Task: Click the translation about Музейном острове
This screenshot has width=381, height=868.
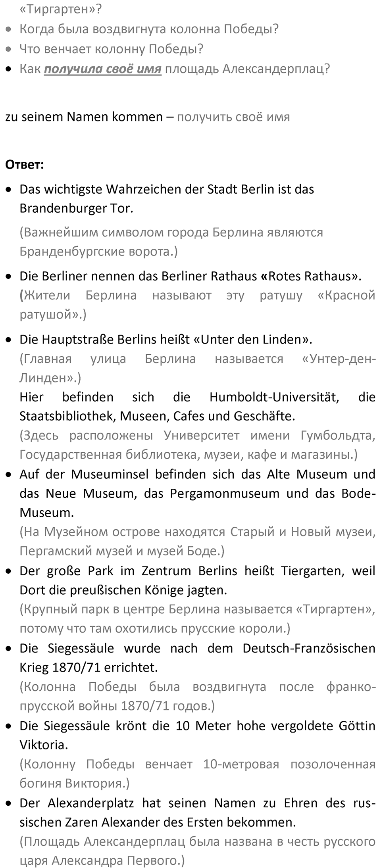Action: point(197,541)
